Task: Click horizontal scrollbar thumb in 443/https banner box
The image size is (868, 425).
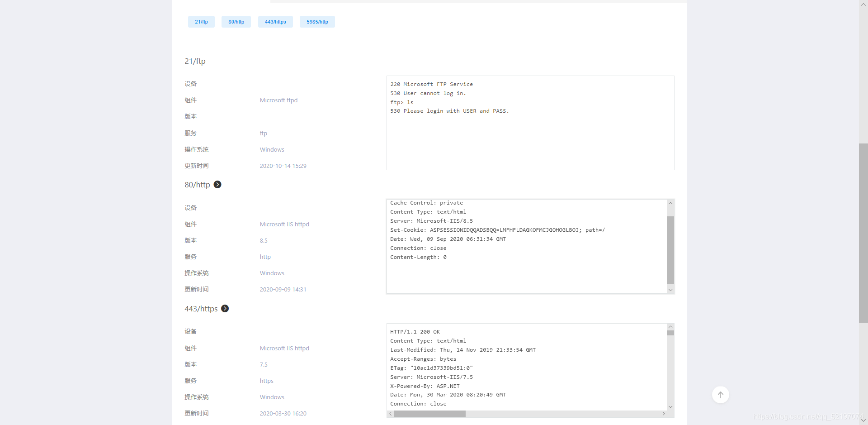Action: pyautogui.click(x=429, y=414)
